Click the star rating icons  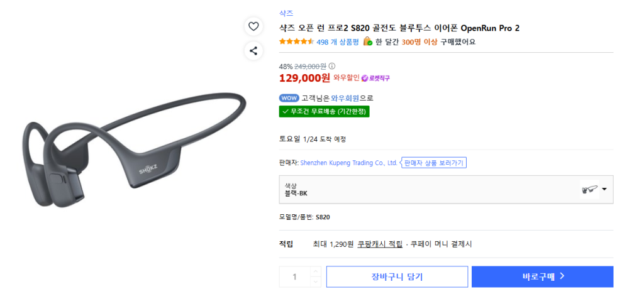point(296,41)
